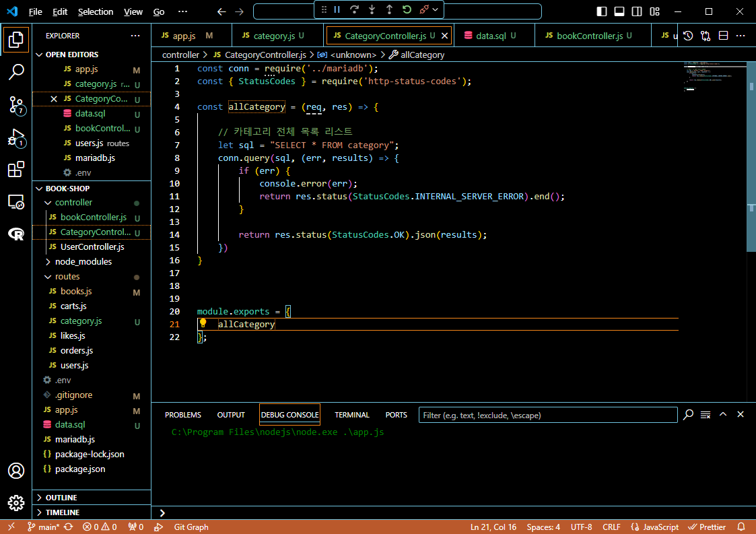The image size is (756, 534).
Task: Toggle primary side bar visibility
Action: 602,11
